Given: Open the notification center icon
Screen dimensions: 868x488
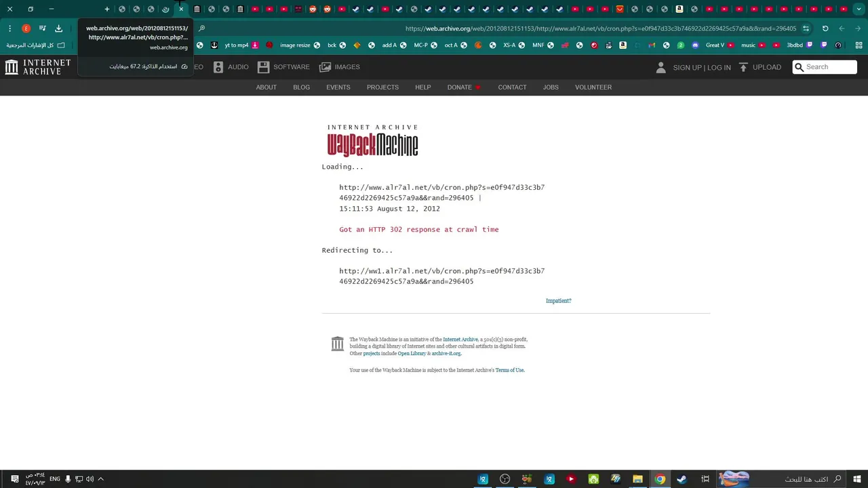Looking at the screenshot, I should coord(14,479).
